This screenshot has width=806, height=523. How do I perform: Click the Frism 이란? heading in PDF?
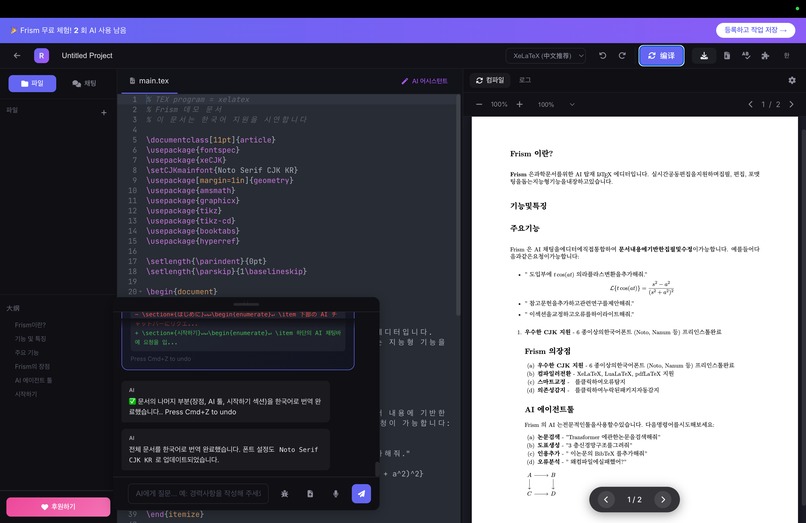(531, 154)
